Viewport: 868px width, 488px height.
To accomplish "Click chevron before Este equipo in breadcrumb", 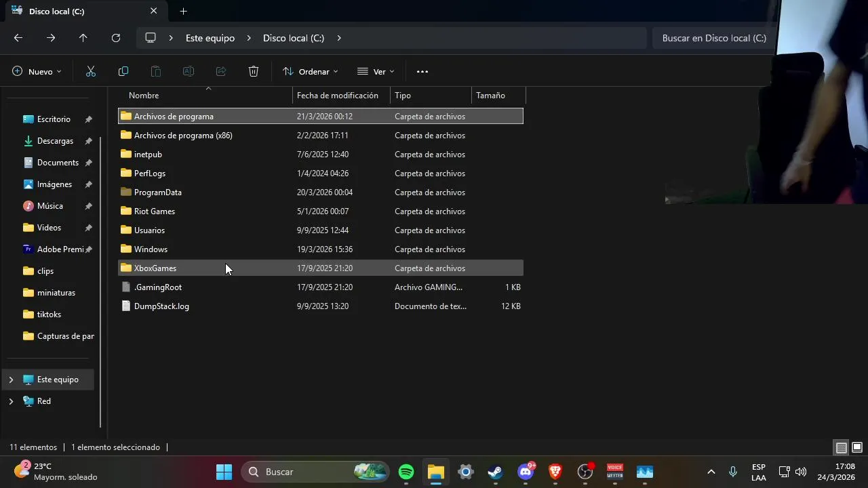I will pos(172,38).
